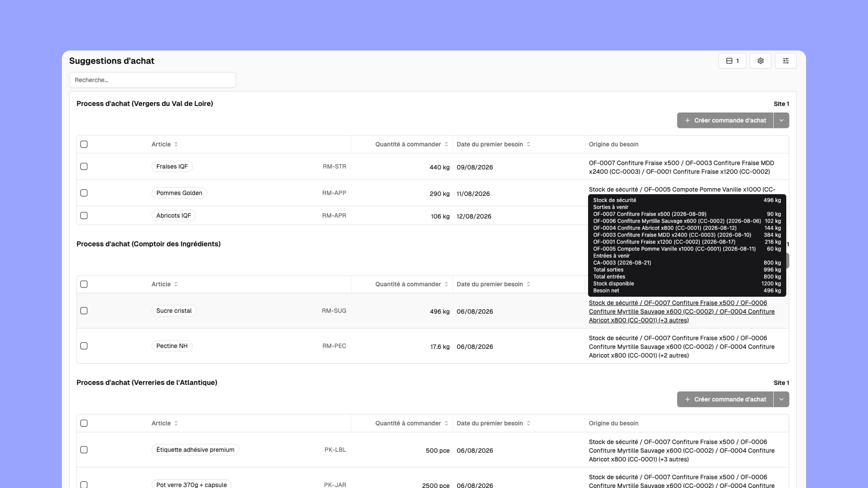Check the Pot verre 370g row
Viewport: 868px width, 488px height.
(x=84, y=485)
